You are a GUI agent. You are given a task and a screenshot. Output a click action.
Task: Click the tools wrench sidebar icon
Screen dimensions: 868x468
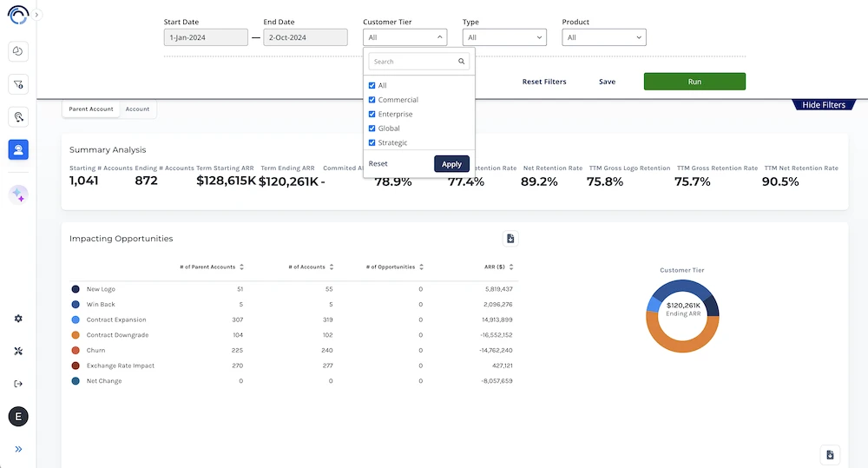point(18,352)
